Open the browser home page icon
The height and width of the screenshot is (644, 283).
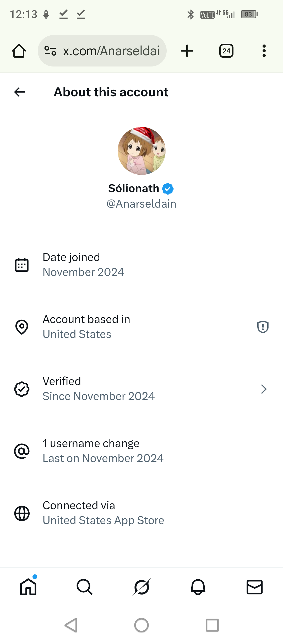(x=19, y=51)
